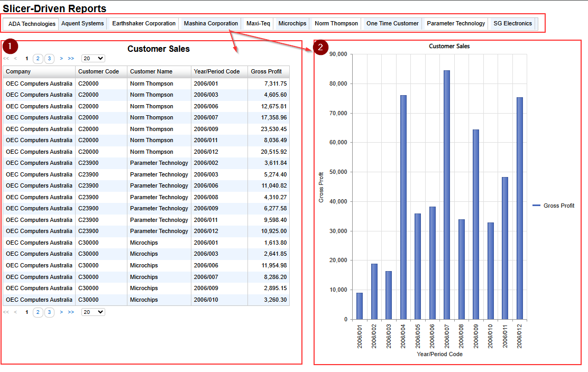Click gross profit value 3,260.30
Image resolution: width=588 pixels, height=372 pixels.
[275, 300]
